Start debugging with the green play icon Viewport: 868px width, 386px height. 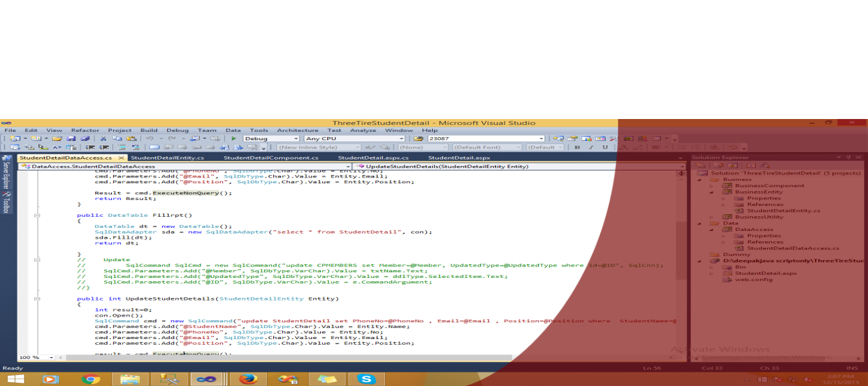tap(234, 138)
